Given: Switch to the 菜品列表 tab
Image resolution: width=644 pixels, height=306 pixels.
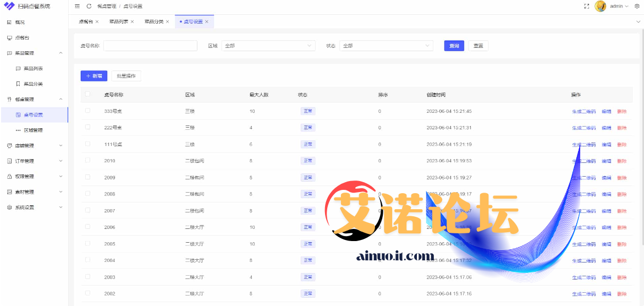Looking at the screenshot, I should (x=119, y=21).
